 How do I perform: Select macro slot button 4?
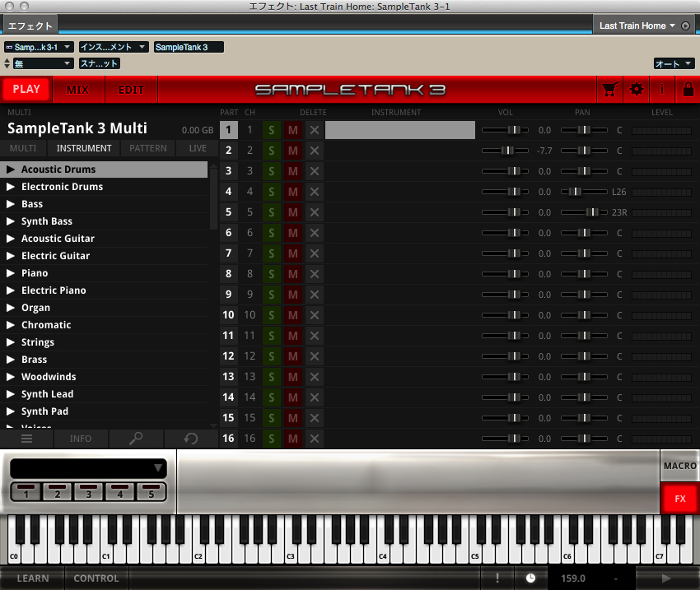(119, 492)
